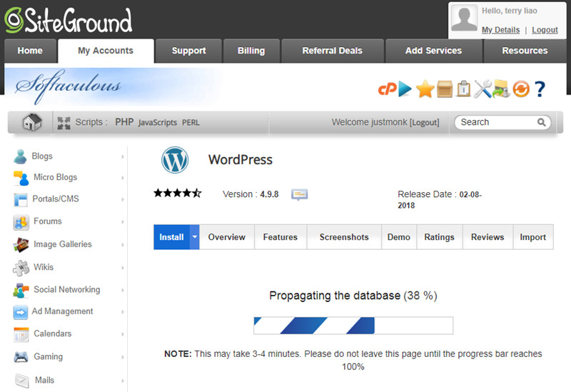This screenshot has height=392, width=571.
Task: Click the orange sync icon
Action: (521, 89)
